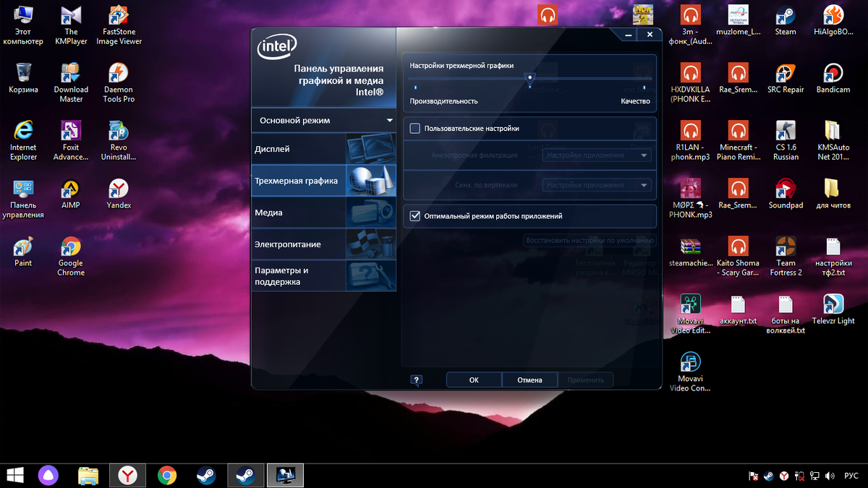Screen dimensions: 868x488
Task: Click the Применить button
Action: pos(586,380)
